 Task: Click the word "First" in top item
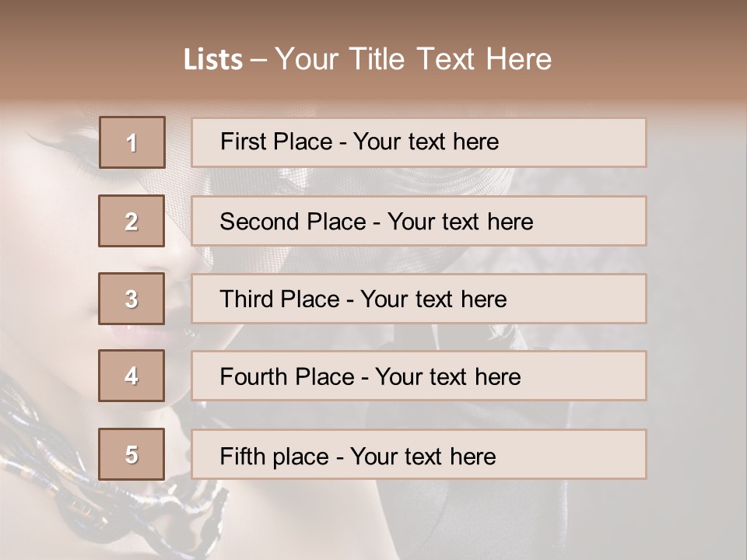tap(243, 142)
